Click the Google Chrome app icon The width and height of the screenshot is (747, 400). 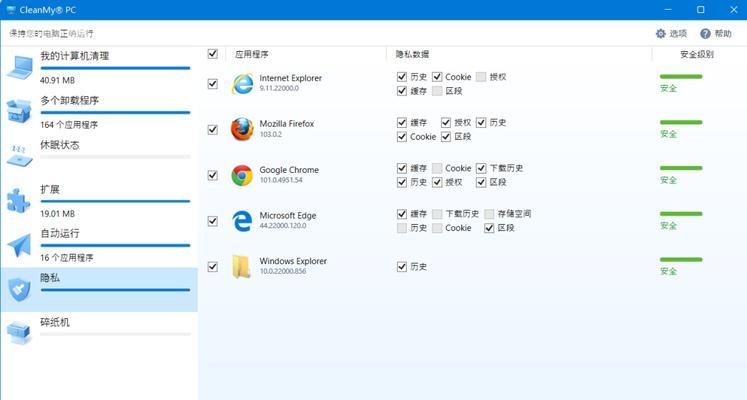pos(242,175)
